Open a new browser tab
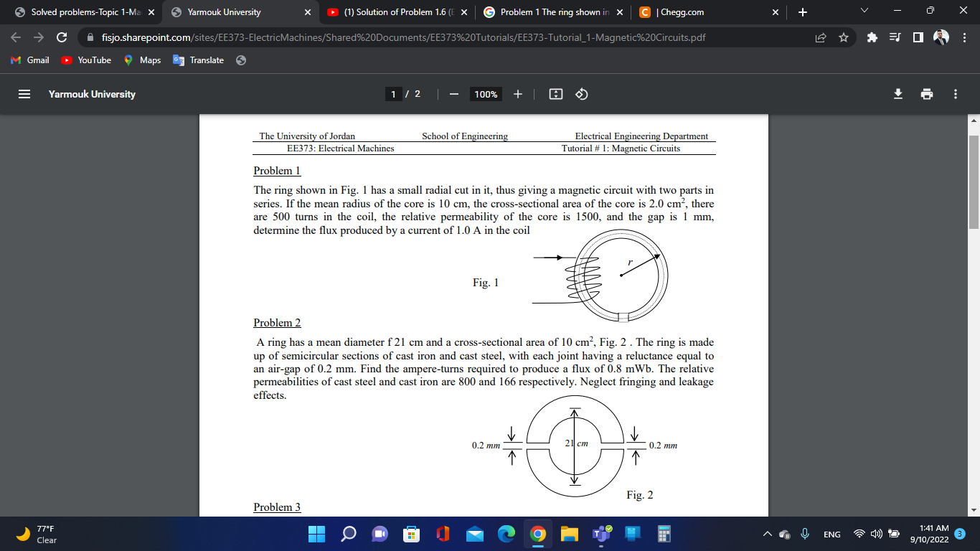This screenshot has height=551, width=980. coord(802,12)
